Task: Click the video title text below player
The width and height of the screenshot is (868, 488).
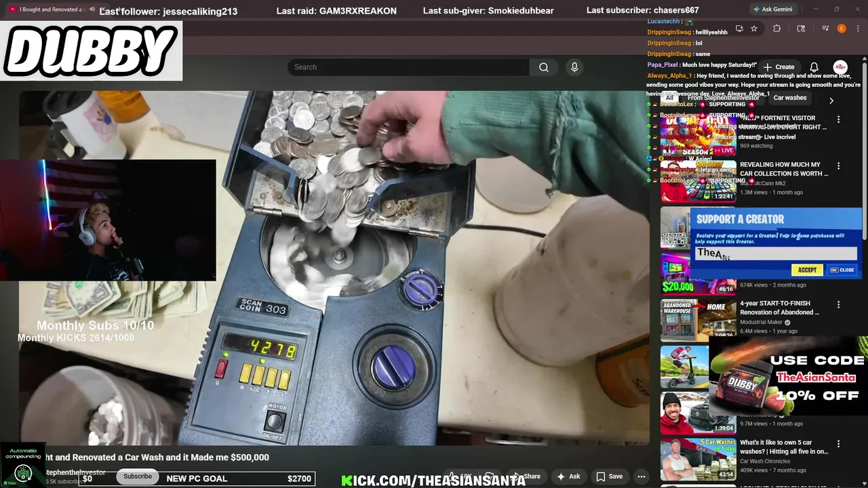Action: [156, 457]
